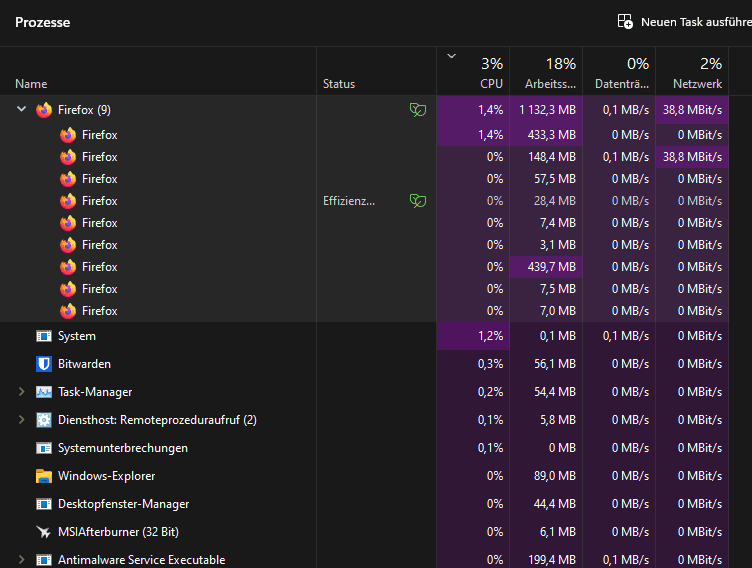This screenshot has width=752, height=568.
Task: Select the Windows-Explorer process row
Action: (364, 476)
